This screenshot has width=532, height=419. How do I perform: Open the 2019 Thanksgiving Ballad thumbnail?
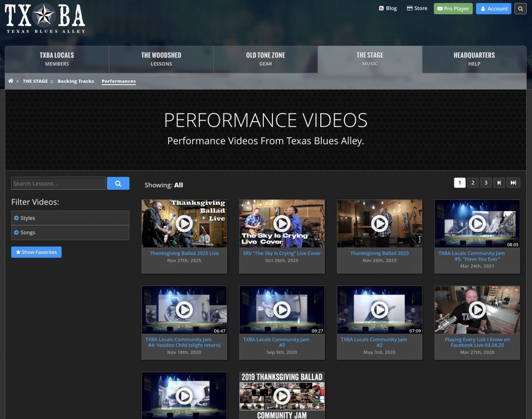pyautogui.click(x=281, y=396)
